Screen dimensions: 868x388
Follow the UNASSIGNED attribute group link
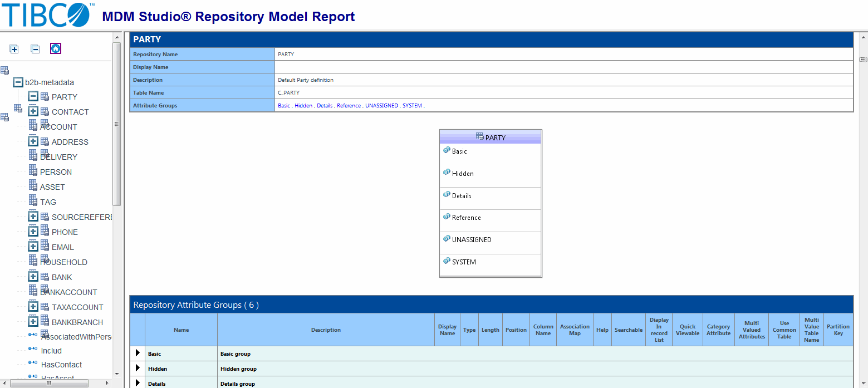coord(381,105)
